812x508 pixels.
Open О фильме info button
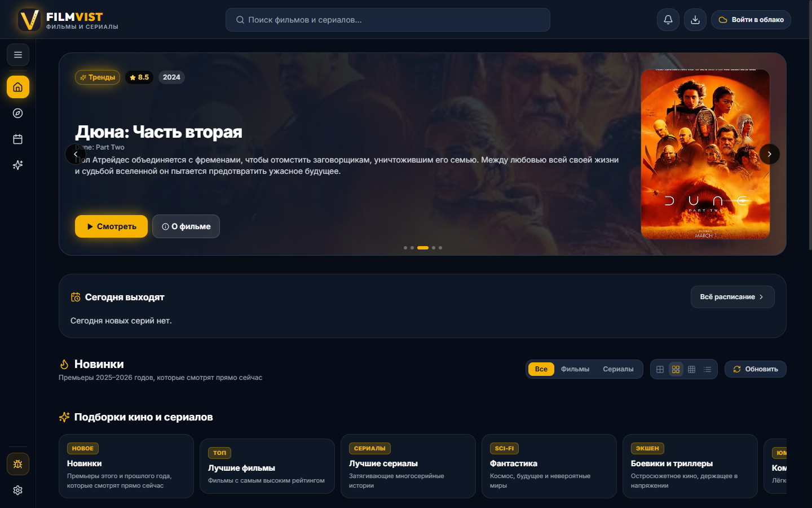pos(186,226)
